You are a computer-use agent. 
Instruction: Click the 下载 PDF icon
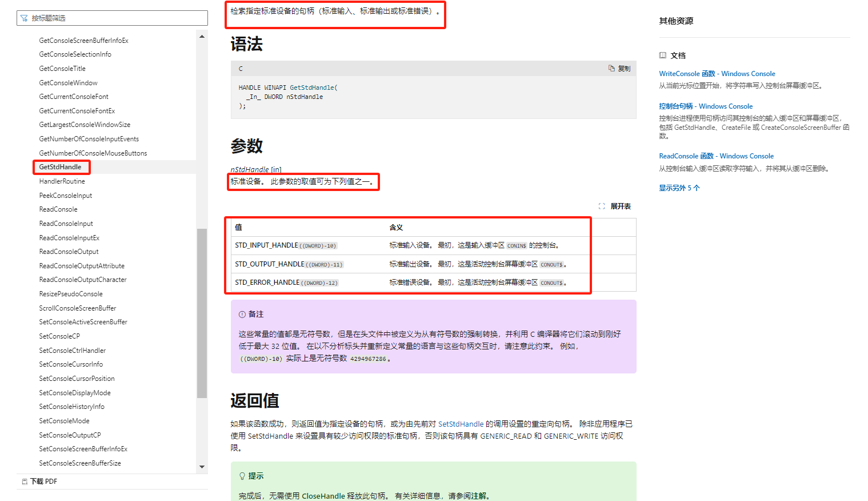(x=25, y=482)
